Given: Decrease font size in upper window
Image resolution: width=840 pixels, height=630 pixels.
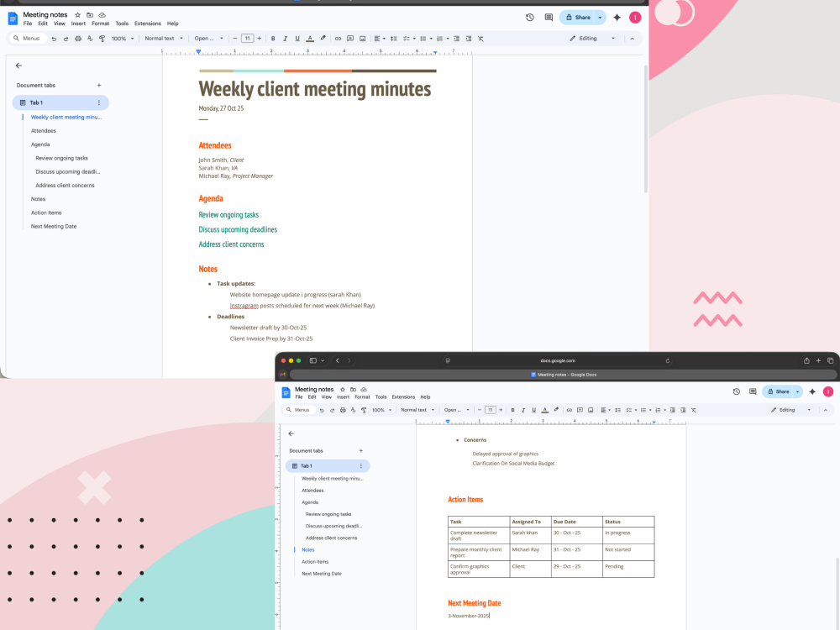Looking at the screenshot, I should [x=234, y=39].
